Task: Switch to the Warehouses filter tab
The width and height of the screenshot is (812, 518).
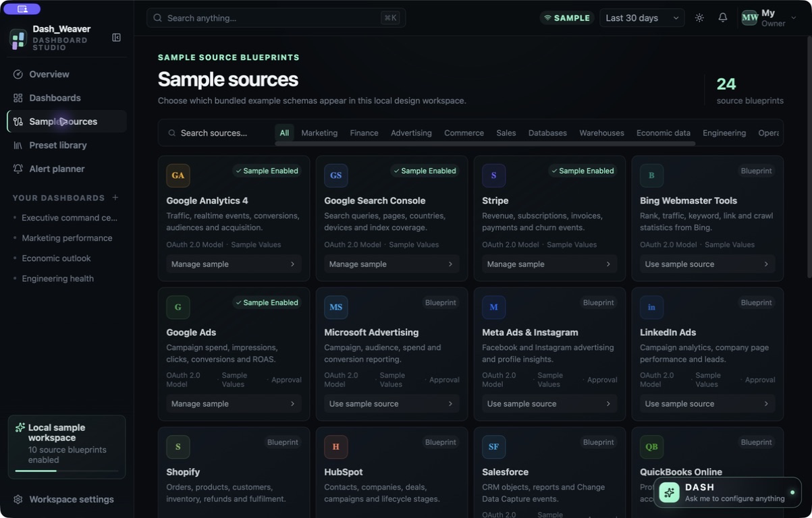Action: point(601,133)
